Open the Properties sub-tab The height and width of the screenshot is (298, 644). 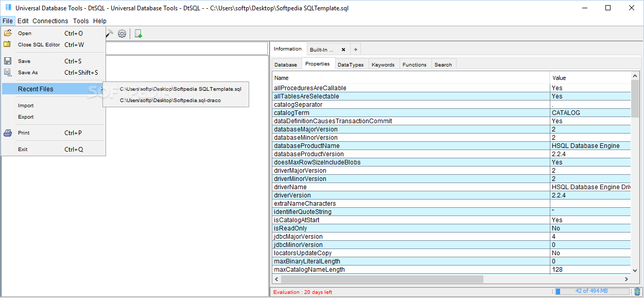(317, 64)
